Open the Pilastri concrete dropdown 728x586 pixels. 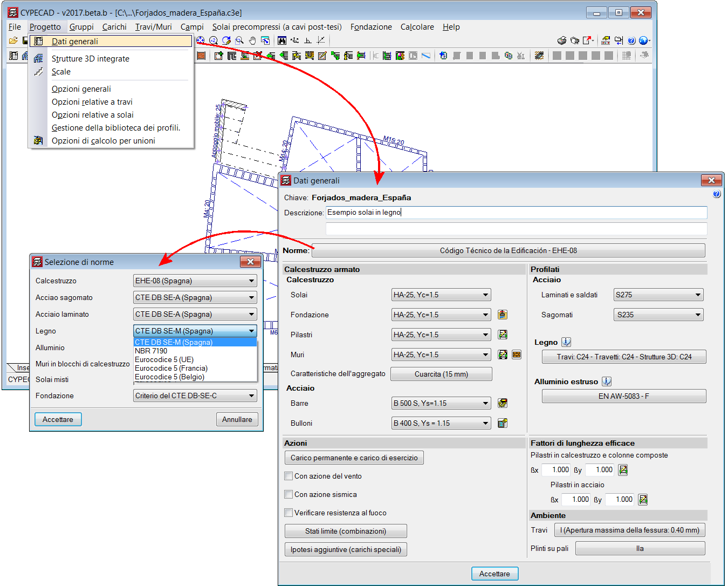(x=441, y=335)
